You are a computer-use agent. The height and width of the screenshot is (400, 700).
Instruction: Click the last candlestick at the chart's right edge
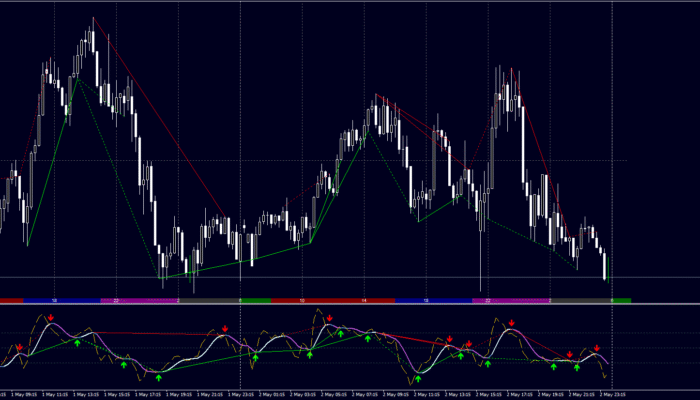[605, 268]
